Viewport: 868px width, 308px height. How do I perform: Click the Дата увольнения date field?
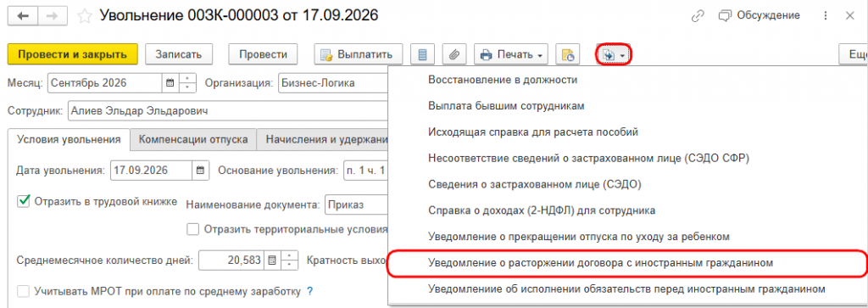point(151,170)
